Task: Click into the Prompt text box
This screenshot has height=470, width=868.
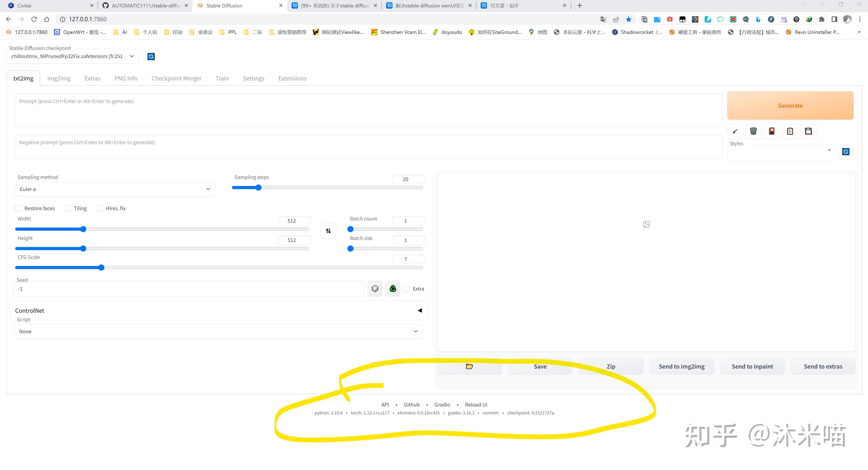Action: point(368,109)
